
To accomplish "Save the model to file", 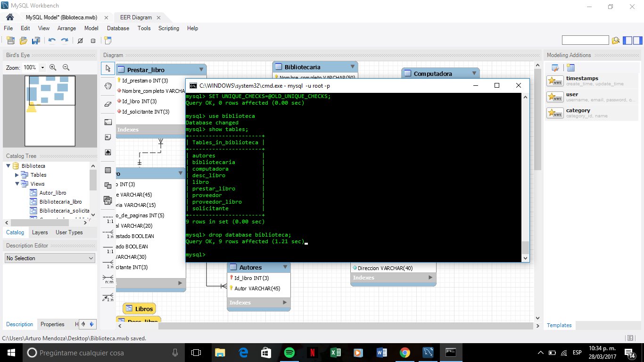I will click(35, 41).
